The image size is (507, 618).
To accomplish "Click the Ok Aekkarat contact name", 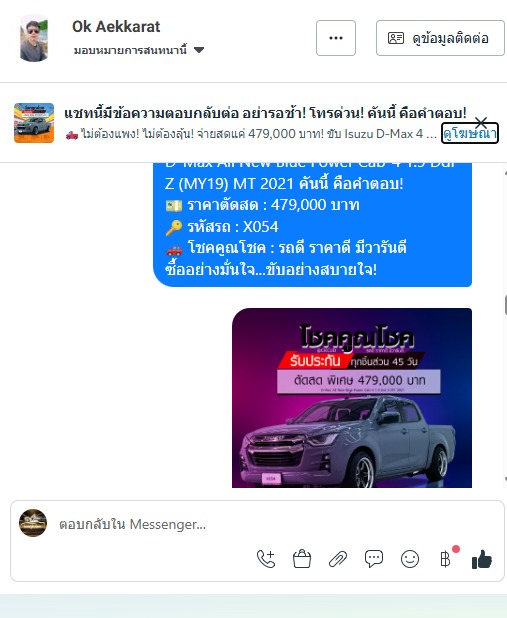I will (116, 27).
